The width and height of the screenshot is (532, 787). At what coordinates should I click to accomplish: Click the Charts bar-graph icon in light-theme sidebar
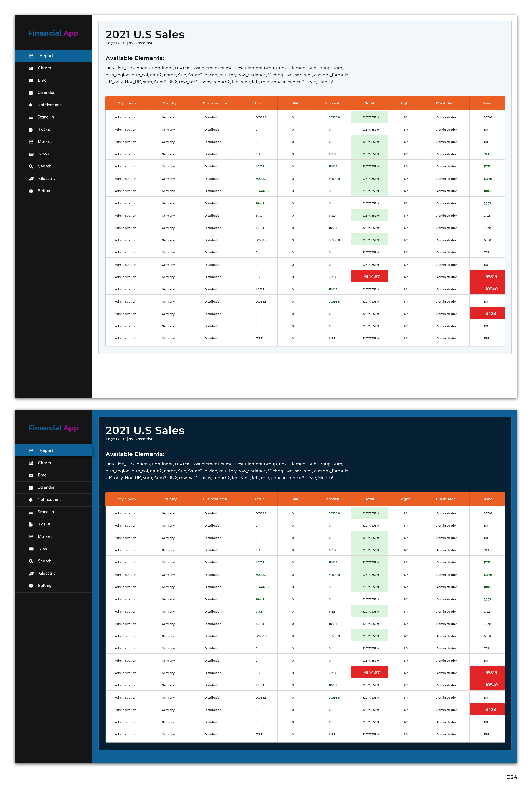pos(31,68)
